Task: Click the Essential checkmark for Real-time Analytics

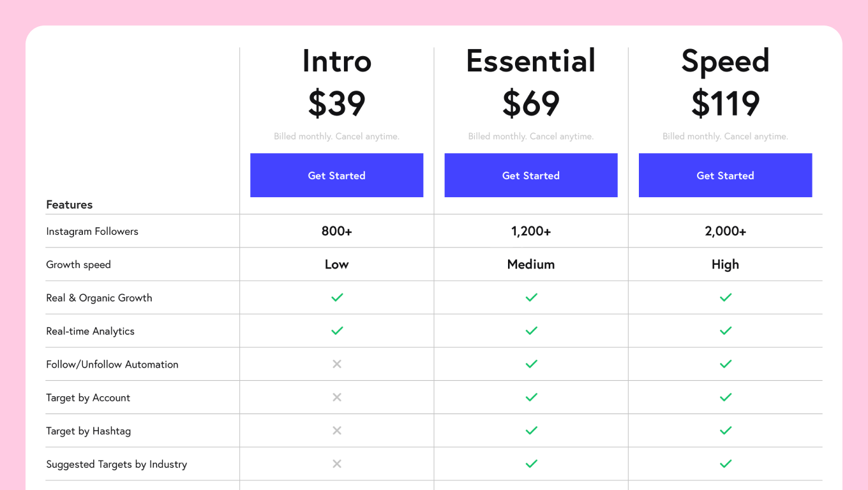Action: 531,330
